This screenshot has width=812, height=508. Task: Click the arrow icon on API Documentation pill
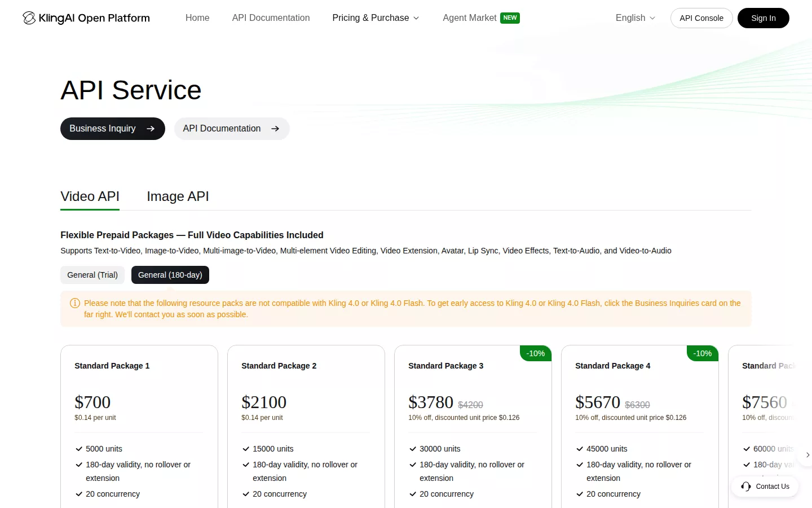(275, 129)
